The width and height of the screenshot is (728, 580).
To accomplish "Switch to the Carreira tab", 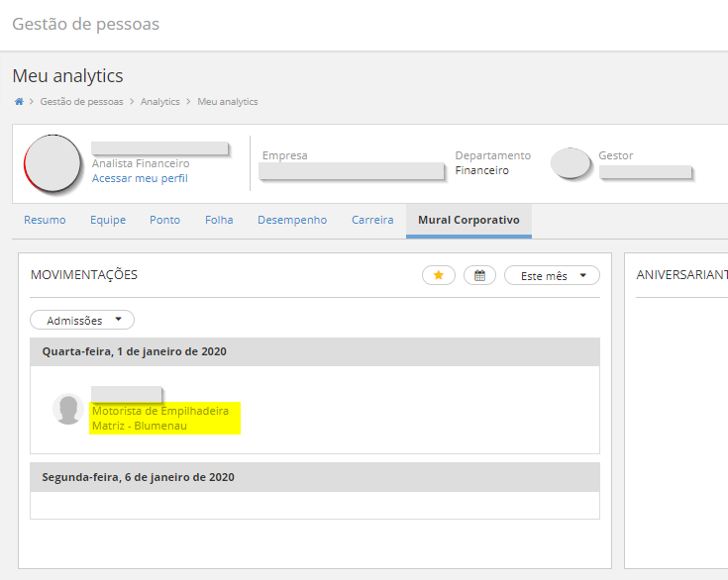I will coord(372,220).
